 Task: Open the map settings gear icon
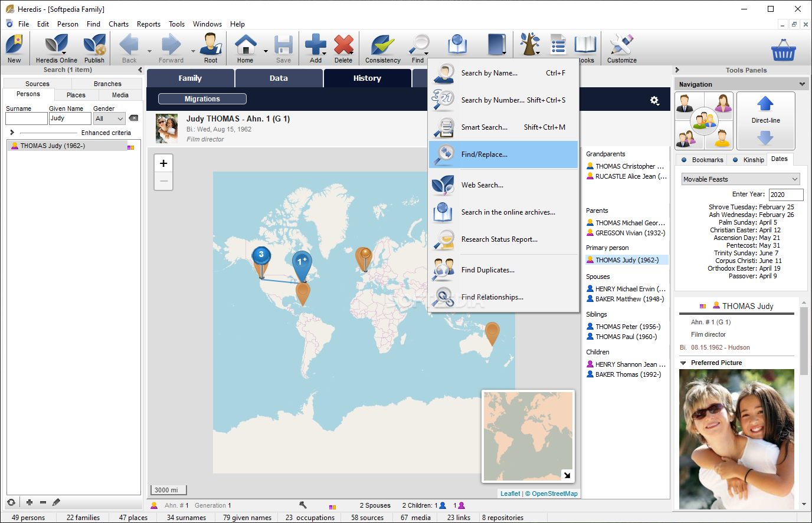point(654,100)
